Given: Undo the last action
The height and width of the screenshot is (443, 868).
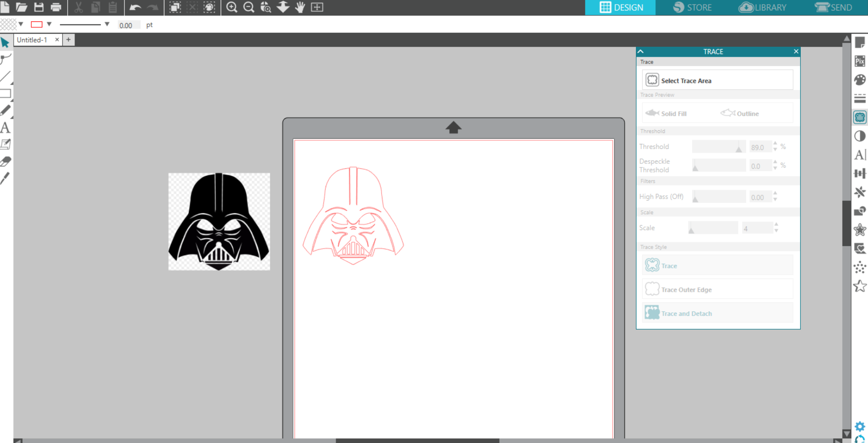Looking at the screenshot, I should coord(135,7).
